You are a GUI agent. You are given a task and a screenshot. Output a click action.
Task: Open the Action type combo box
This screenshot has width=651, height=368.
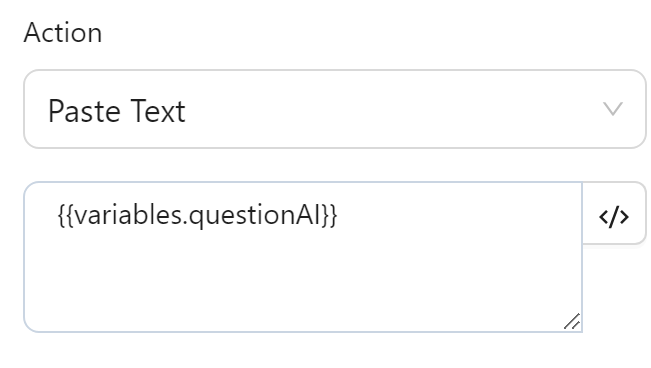(335, 109)
